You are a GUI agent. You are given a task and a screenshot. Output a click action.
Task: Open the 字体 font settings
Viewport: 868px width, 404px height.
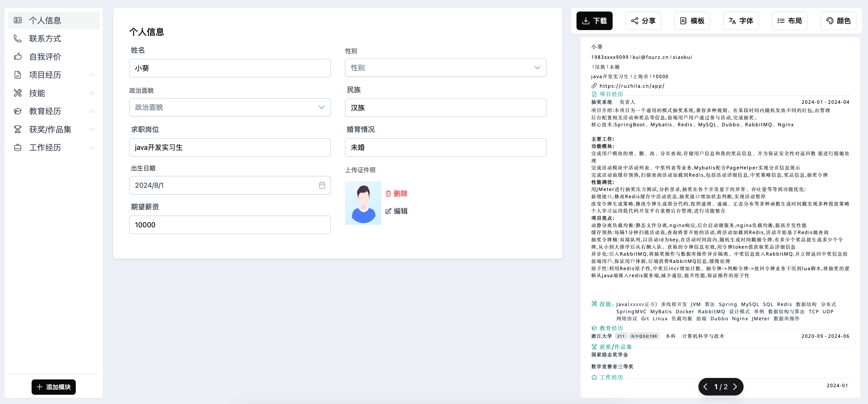[741, 21]
